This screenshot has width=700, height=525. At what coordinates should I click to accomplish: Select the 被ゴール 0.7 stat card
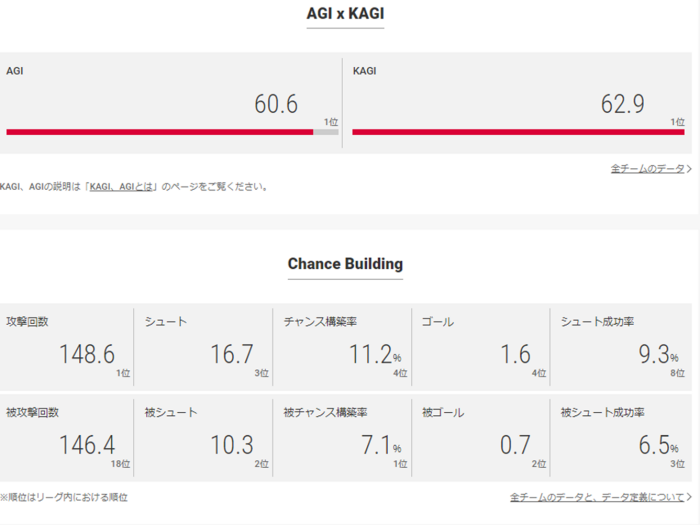click(481, 437)
